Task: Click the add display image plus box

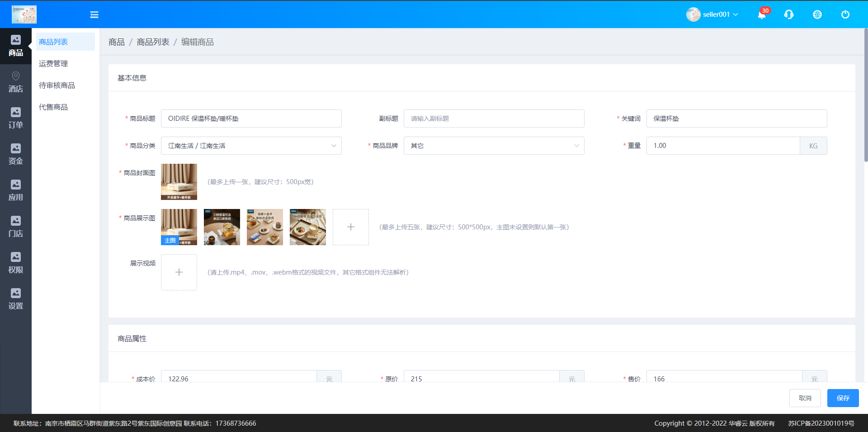Action: tap(350, 227)
